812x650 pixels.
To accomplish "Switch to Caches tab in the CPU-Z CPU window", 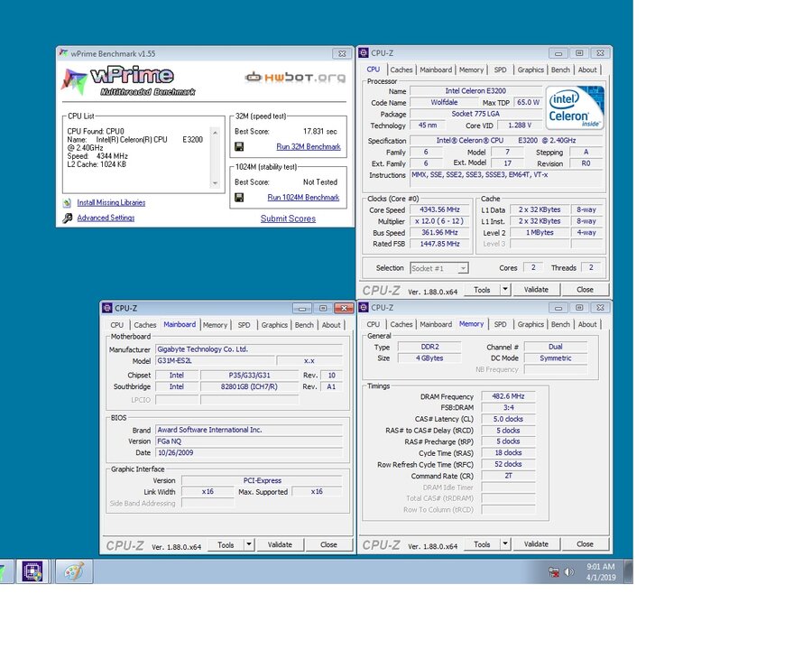I will click(x=401, y=70).
